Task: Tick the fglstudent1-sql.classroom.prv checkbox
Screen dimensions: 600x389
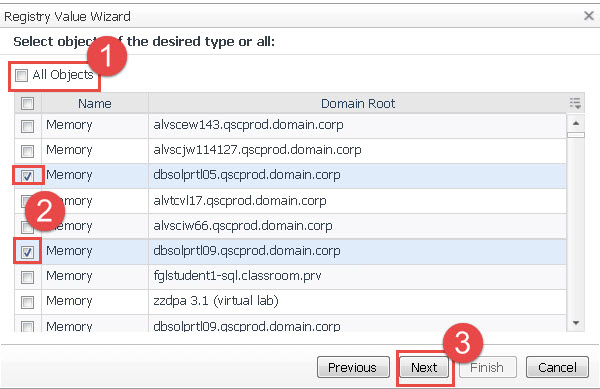Action: click(28, 277)
